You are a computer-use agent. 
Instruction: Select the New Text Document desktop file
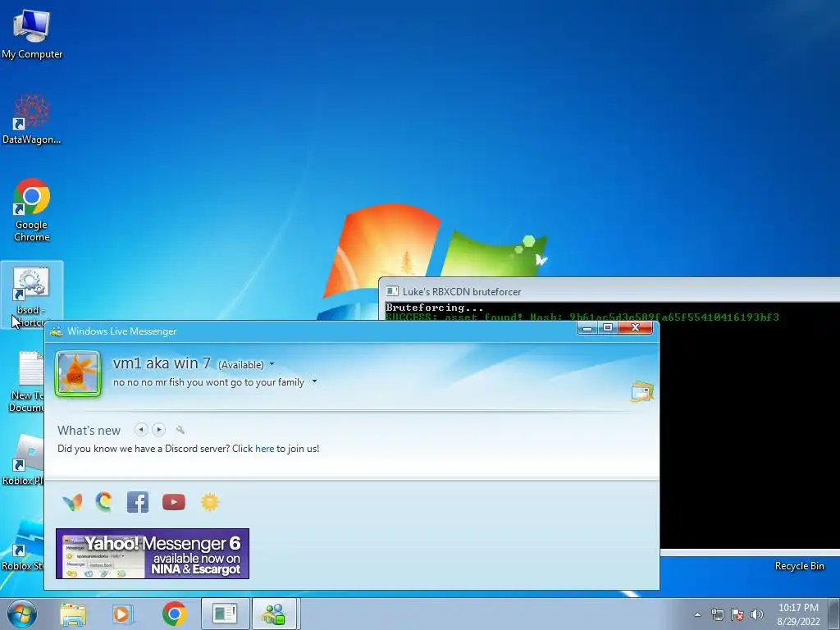(25, 381)
